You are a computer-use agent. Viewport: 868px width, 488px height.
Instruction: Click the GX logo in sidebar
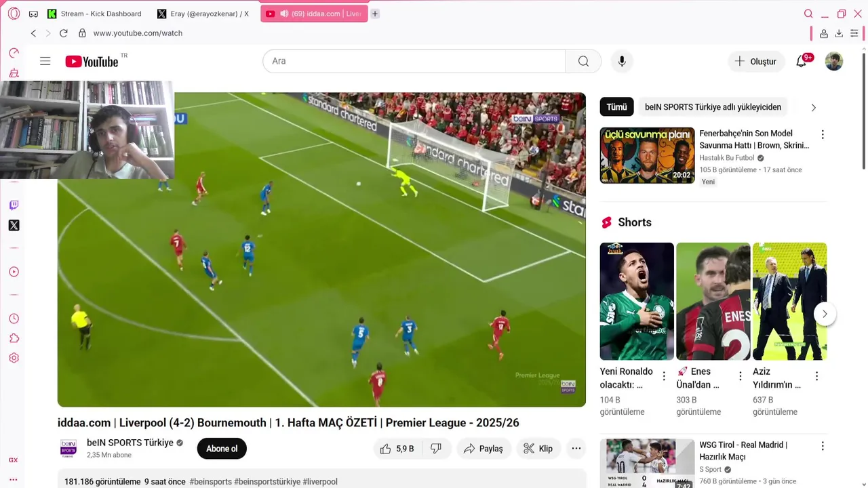click(x=14, y=460)
